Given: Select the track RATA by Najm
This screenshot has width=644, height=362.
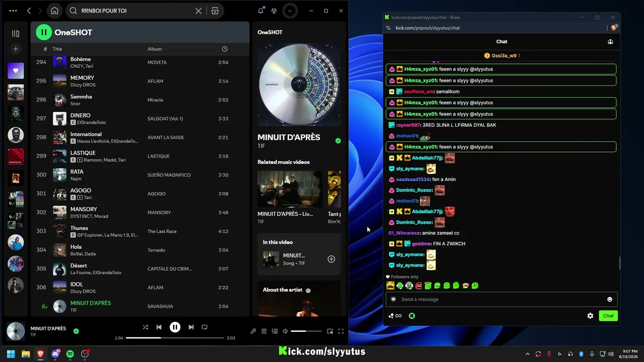Looking at the screenshot, I should pos(140,175).
